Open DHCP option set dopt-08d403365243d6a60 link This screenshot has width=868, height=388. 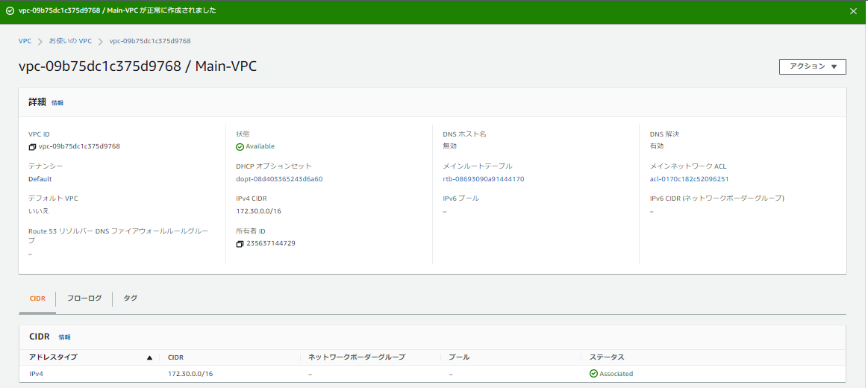tap(279, 179)
